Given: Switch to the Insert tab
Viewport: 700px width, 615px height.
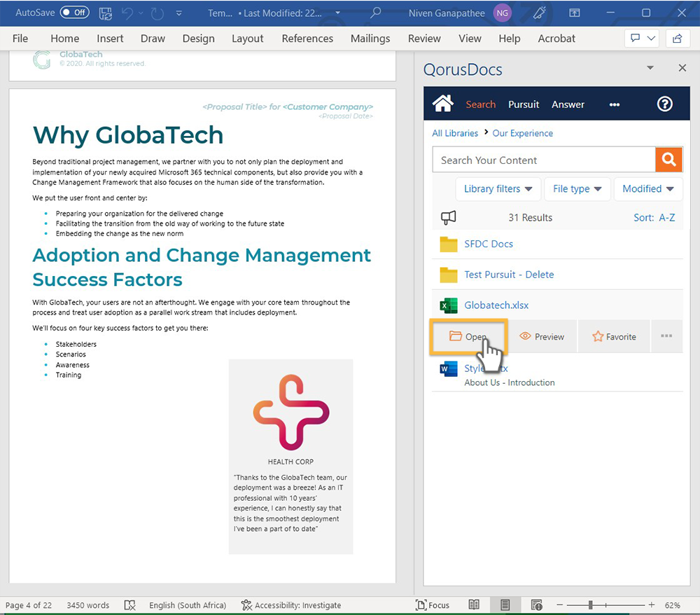Looking at the screenshot, I should tap(110, 39).
